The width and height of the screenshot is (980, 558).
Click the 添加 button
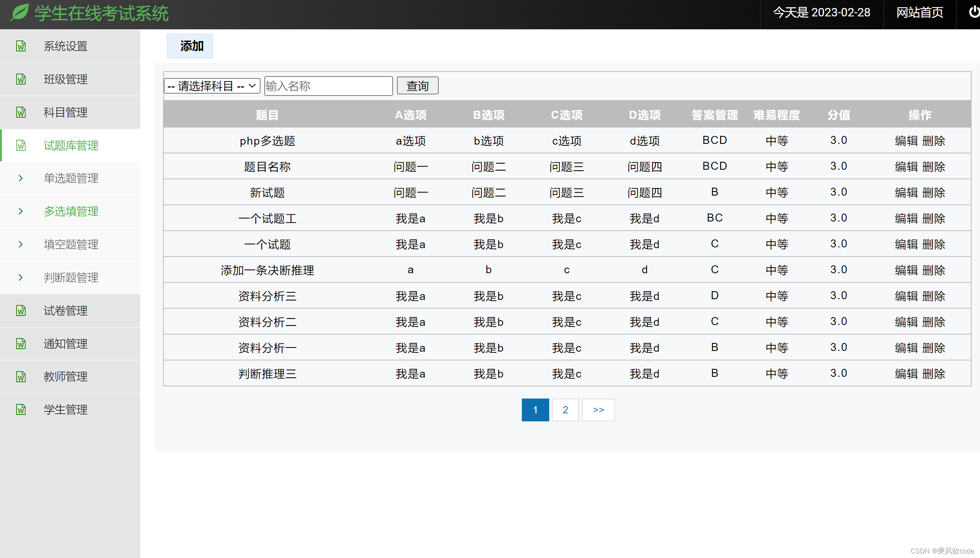pyautogui.click(x=190, y=46)
